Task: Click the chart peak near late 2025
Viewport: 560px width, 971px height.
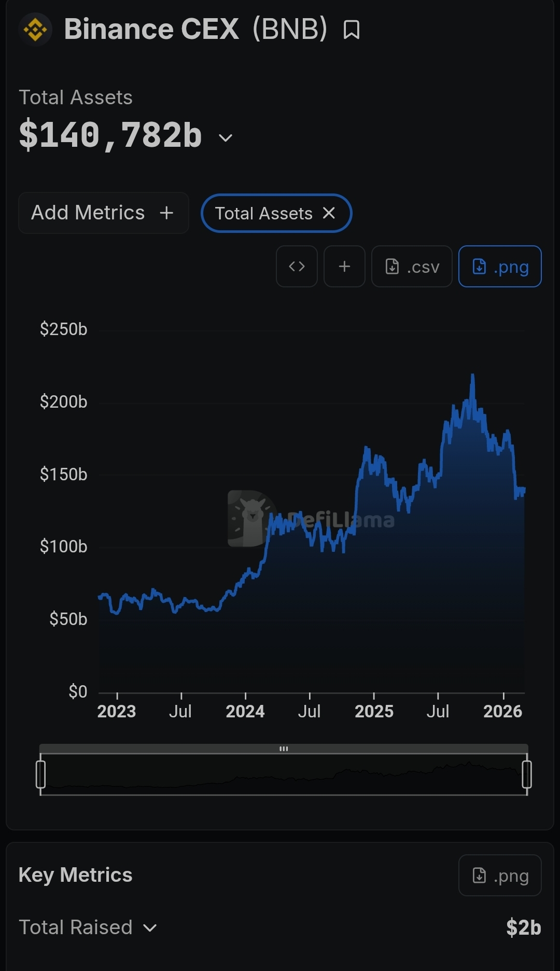Action: pyautogui.click(x=472, y=374)
